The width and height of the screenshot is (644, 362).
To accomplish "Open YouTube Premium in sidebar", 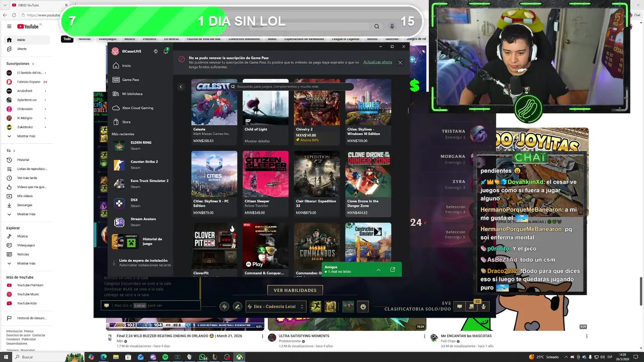I will [29, 285].
